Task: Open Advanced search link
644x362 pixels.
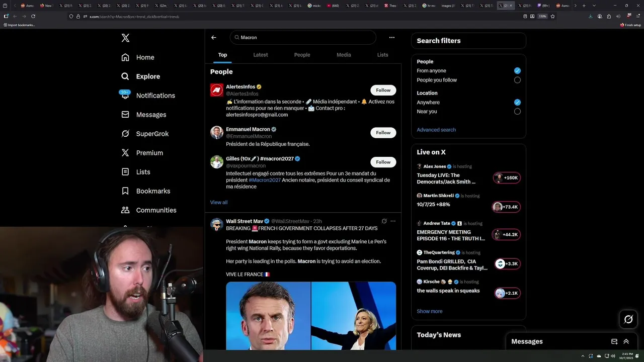Action: pyautogui.click(x=436, y=130)
